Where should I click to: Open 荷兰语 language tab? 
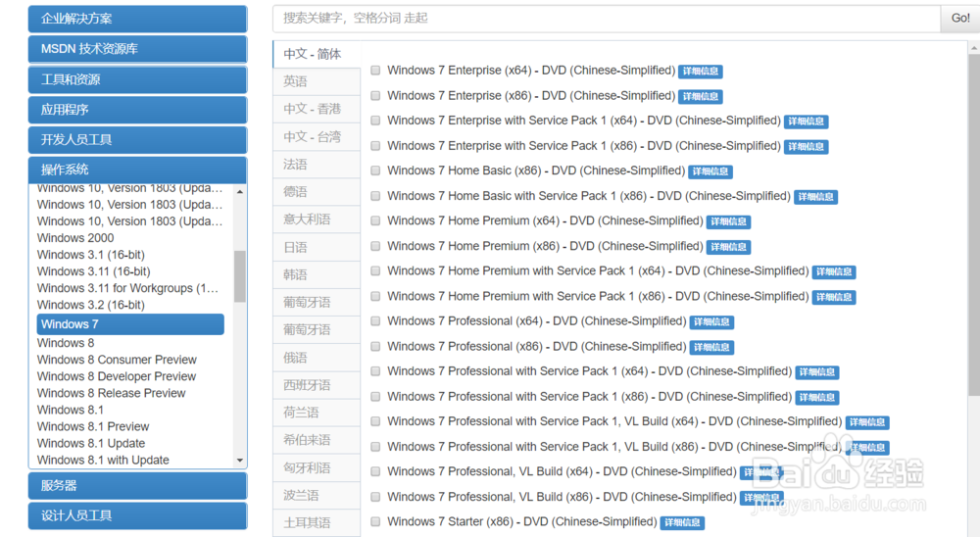coord(317,413)
